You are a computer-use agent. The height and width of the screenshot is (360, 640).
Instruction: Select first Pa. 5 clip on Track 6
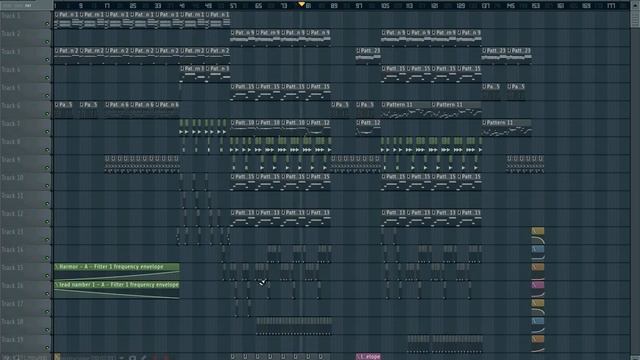(x=64, y=110)
